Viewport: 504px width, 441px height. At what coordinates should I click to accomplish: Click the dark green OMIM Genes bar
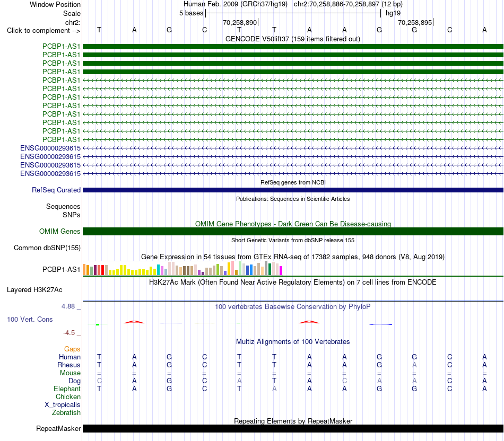(x=293, y=231)
